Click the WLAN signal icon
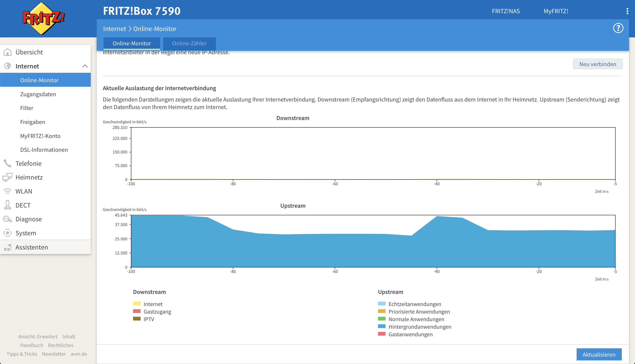The image size is (635, 364). point(8,191)
